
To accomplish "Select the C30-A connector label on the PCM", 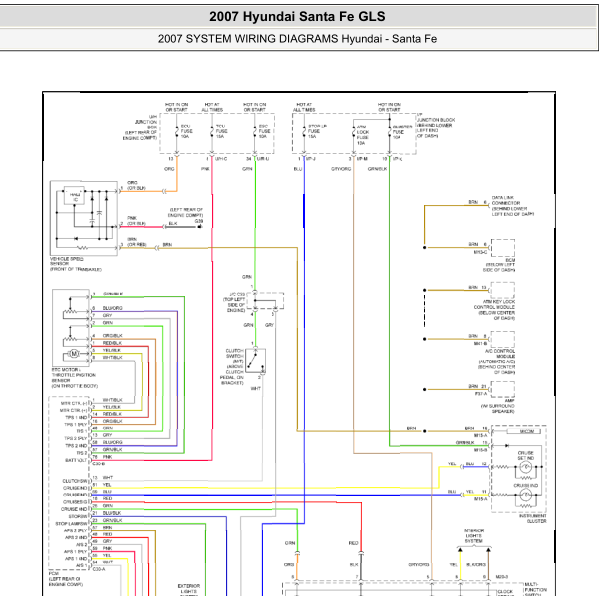I will tap(99, 569).
